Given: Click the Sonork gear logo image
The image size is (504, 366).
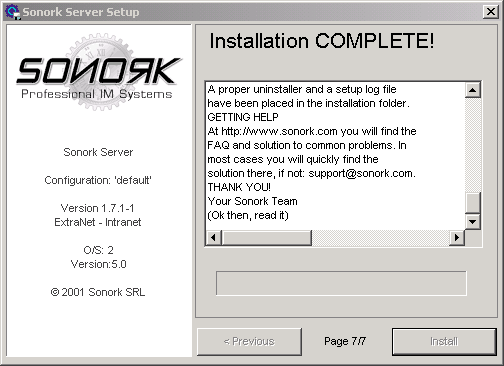Looking at the screenshot, I should tap(98, 71).
